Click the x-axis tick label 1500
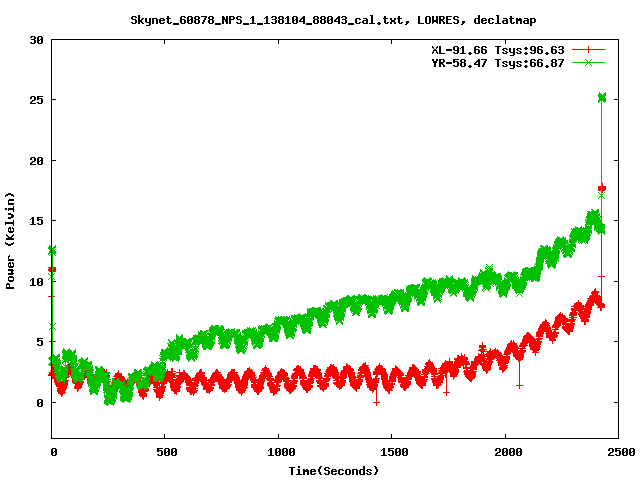 (394, 452)
